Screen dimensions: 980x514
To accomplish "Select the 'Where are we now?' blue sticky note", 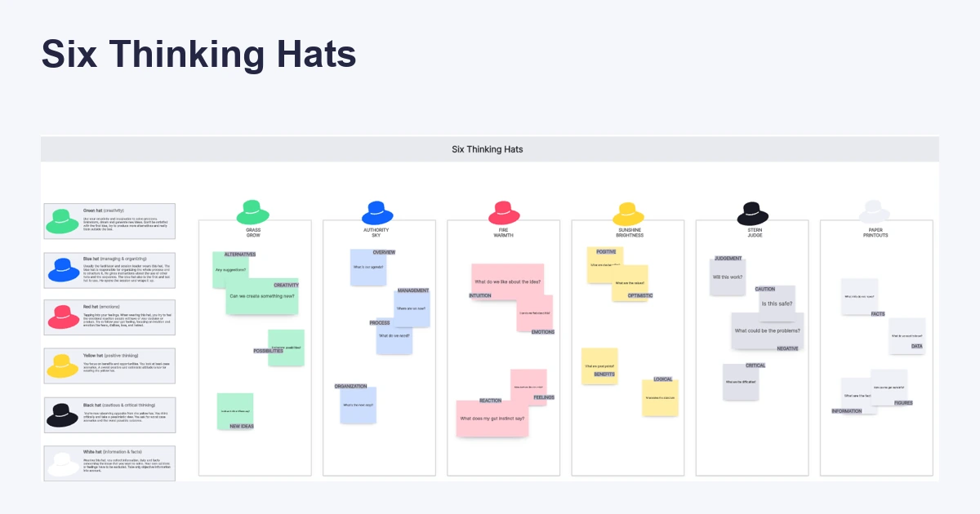I will pos(412,309).
